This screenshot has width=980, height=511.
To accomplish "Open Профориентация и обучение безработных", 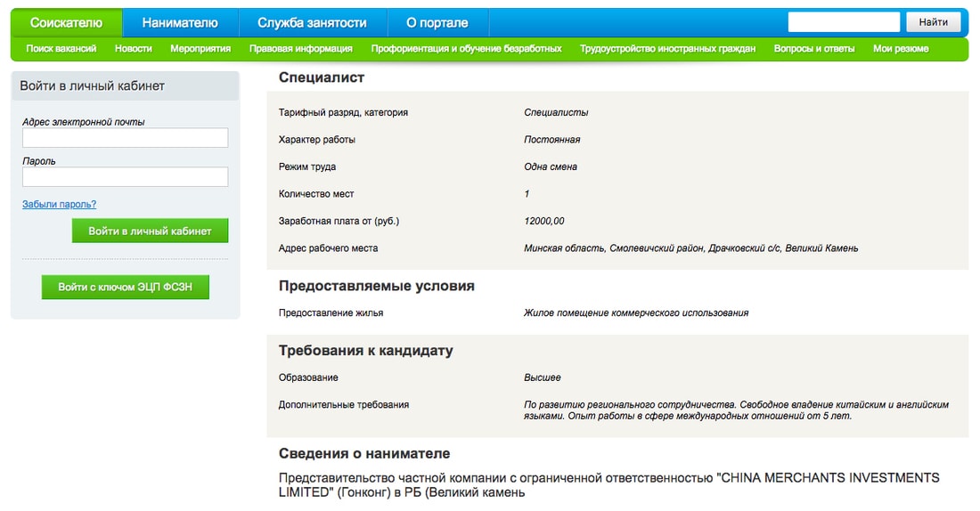I will 466,49.
